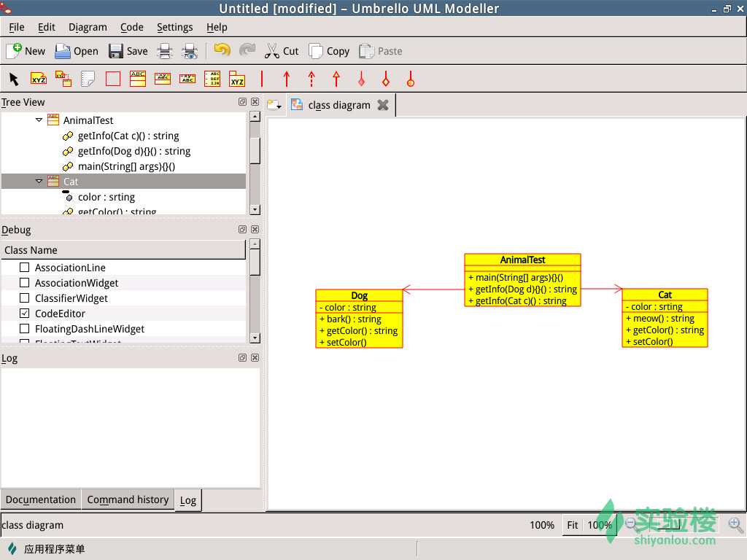Image resolution: width=747 pixels, height=560 pixels.
Task: Click the Print Preview icon
Action: point(190,51)
